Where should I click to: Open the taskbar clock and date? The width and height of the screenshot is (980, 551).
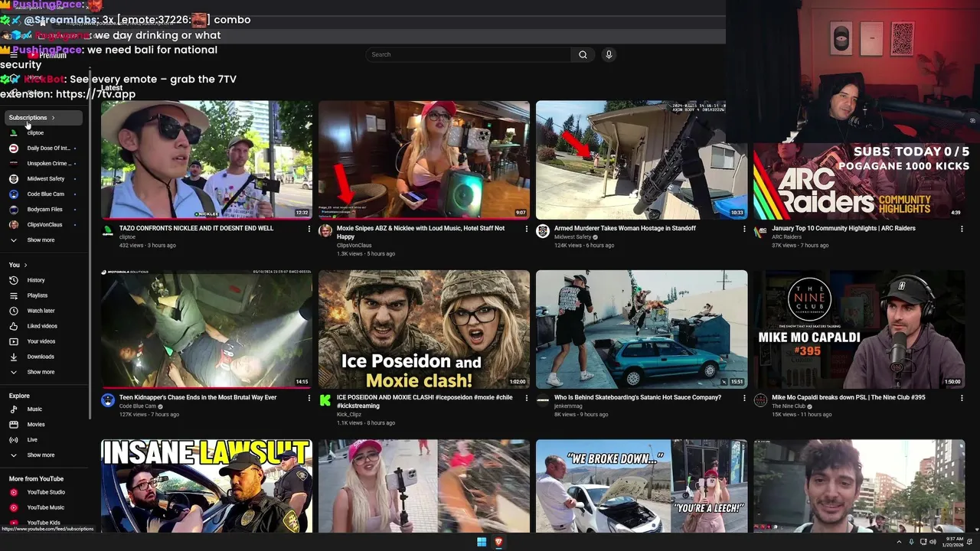tap(954, 542)
